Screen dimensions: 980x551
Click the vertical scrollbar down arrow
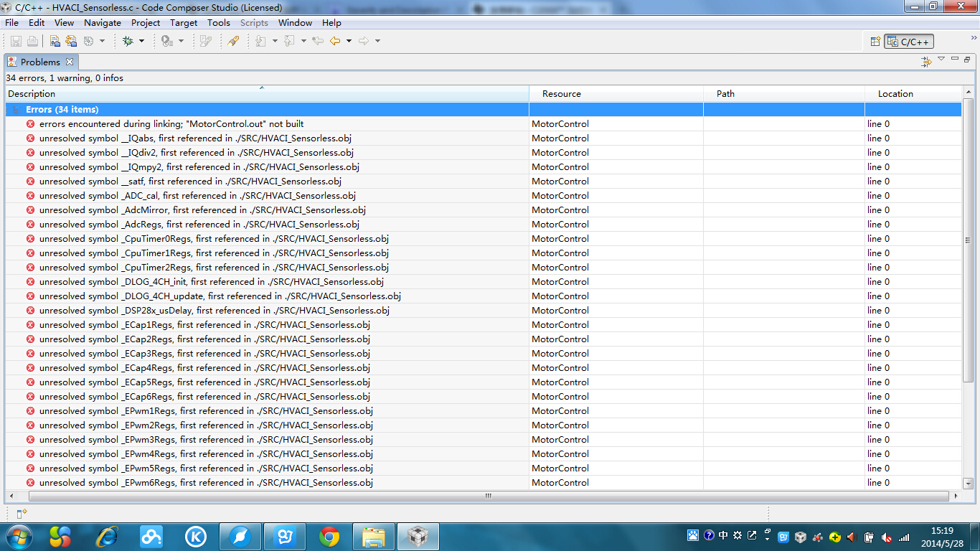968,484
